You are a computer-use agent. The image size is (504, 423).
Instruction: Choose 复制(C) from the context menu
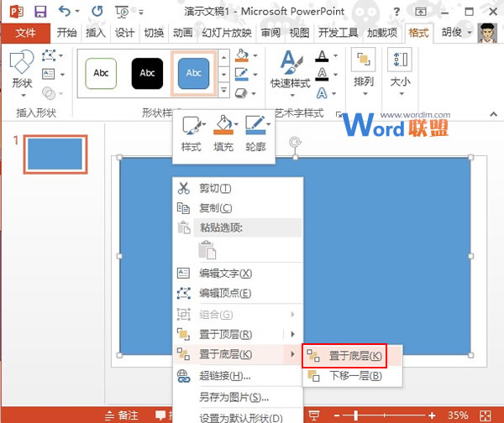click(238, 208)
